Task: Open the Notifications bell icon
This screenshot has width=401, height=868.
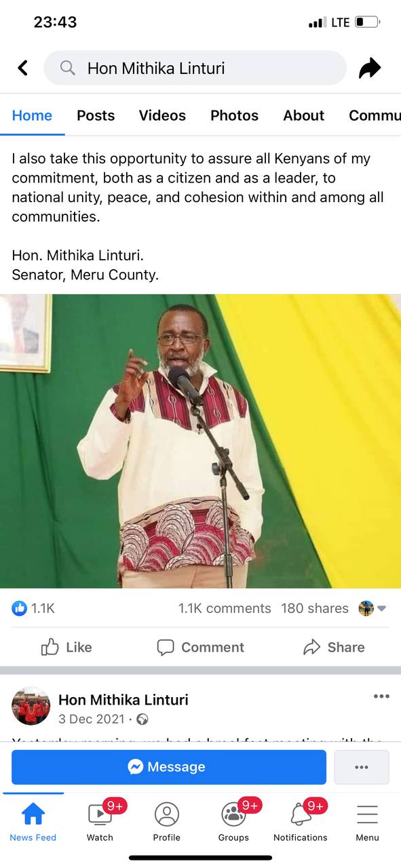Action: pos(301,814)
